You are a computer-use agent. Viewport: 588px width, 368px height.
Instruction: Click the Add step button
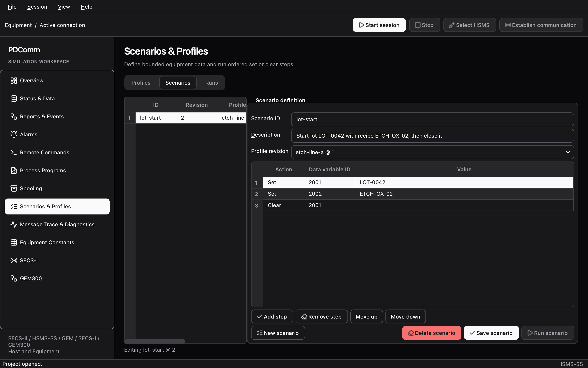pos(272,316)
